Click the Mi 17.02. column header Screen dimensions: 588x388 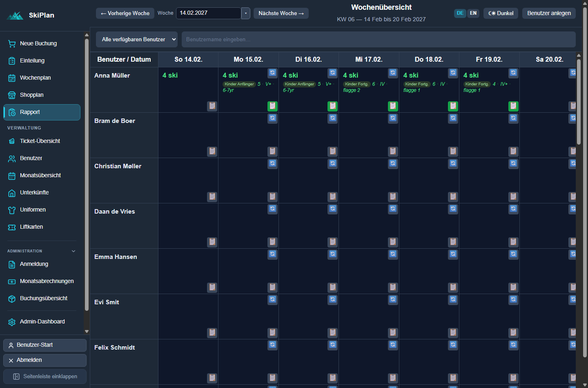369,60
